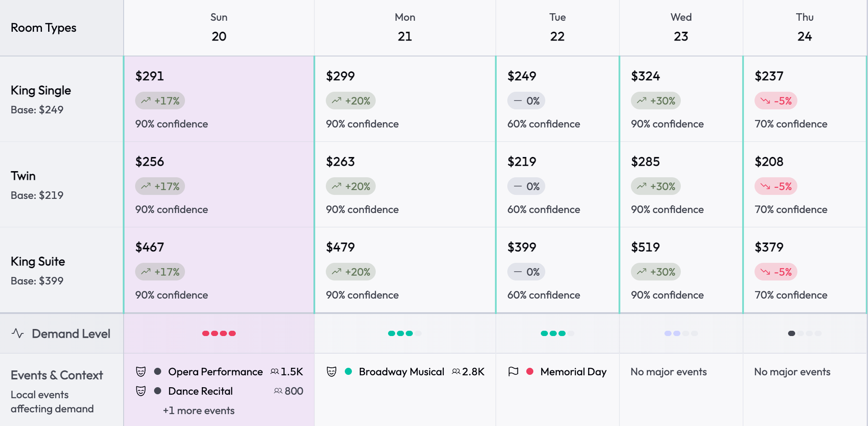Click the attendance icon next to 1.5K
This screenshot has height=426, width=868.
click(275, 372)
